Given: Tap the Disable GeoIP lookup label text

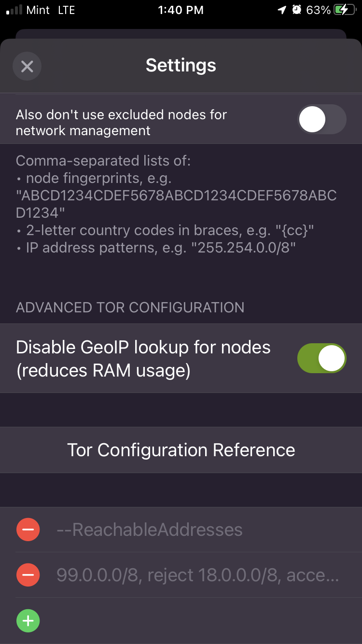Looking at the screenshot, I should (143, 359).
